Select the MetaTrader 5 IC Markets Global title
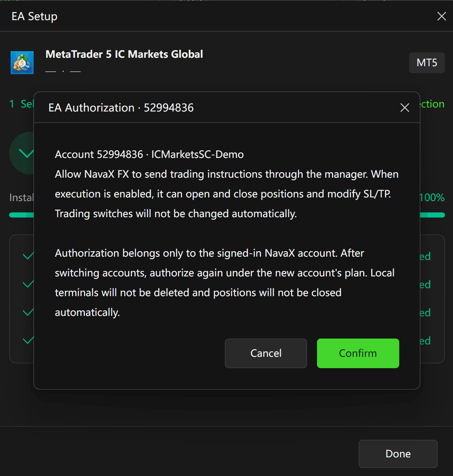This screenshot has width=453, height=476. (124, 54)
